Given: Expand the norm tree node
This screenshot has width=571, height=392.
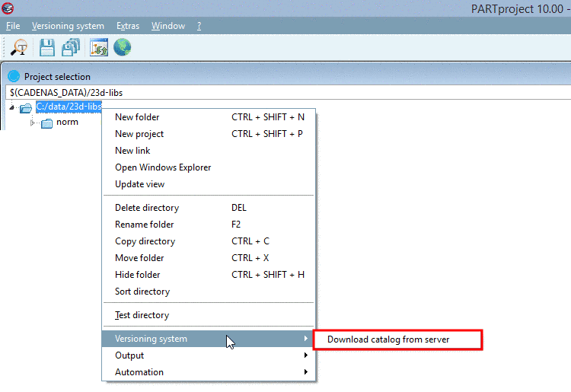Looking at the screenshot, I should pyautogui.click(x=33, y=123).
